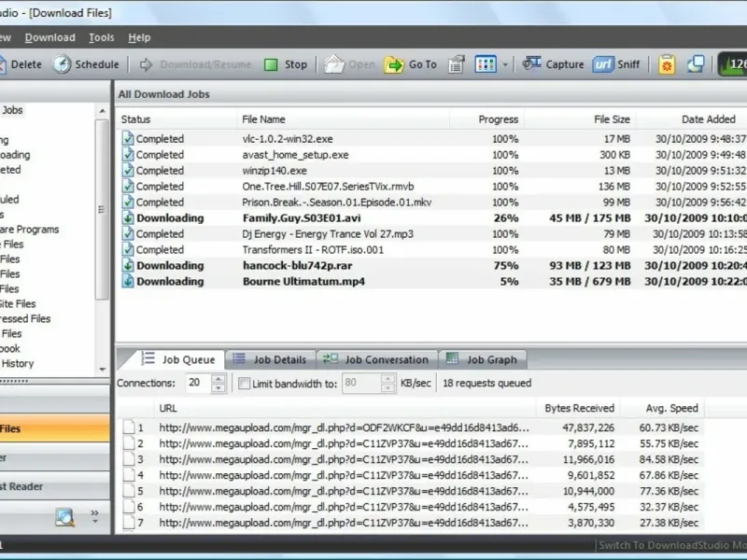Click the Open folder icon

tap(334, 64)
